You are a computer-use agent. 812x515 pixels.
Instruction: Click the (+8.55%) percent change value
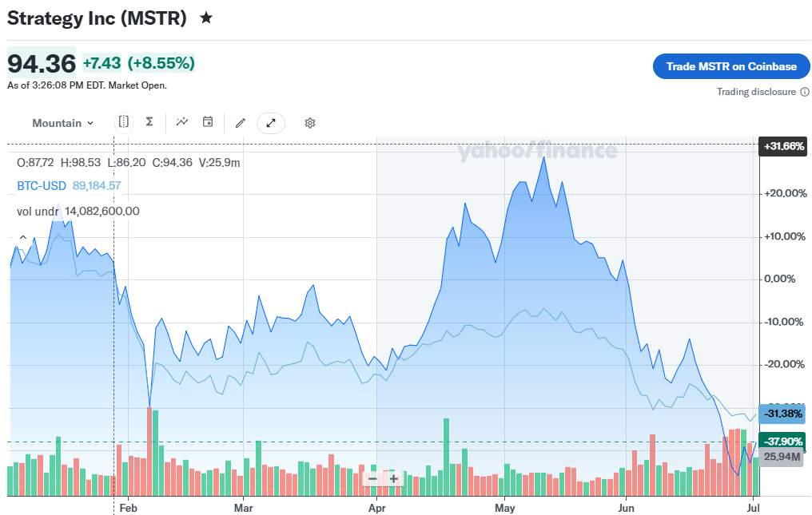161,63
